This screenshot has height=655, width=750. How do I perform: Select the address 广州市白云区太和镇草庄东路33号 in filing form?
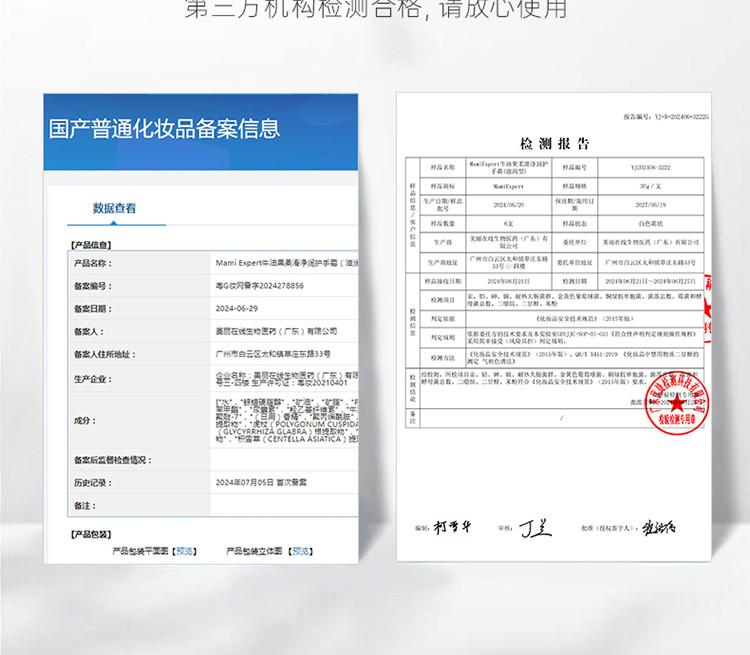[273, 354]
